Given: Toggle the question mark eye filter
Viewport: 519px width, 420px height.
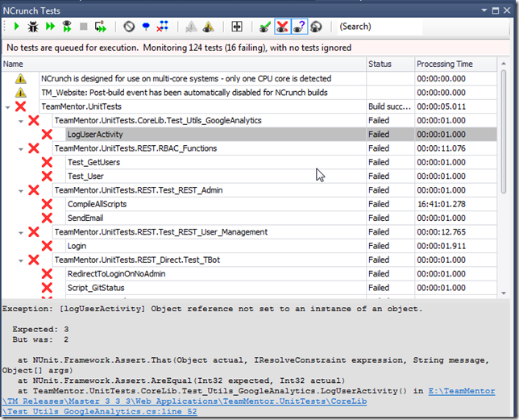Looking at the screenshot, I should click(x=299, y=27).
